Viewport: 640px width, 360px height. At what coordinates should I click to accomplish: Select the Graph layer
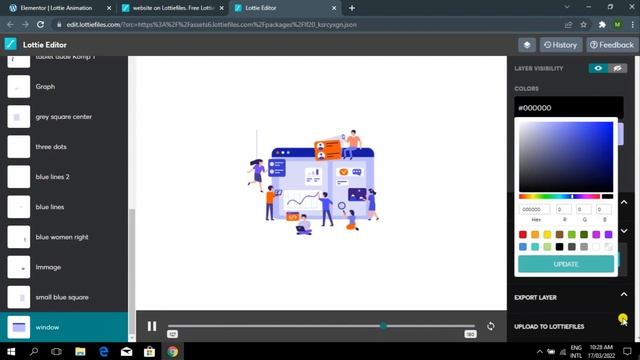point(64,87)
